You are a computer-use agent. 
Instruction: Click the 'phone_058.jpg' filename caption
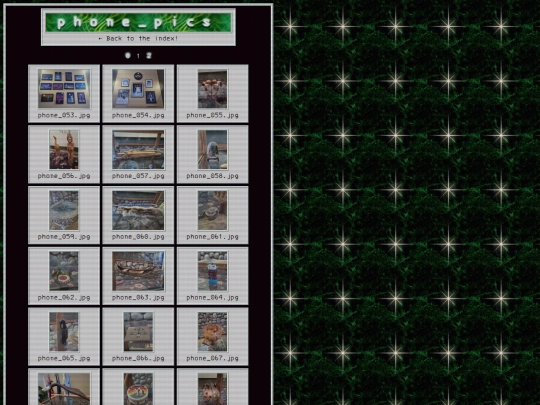point(212,176)
